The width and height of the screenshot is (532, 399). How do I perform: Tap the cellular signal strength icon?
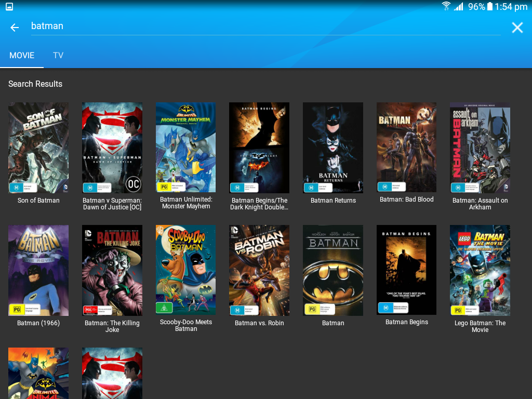[459, 6]
